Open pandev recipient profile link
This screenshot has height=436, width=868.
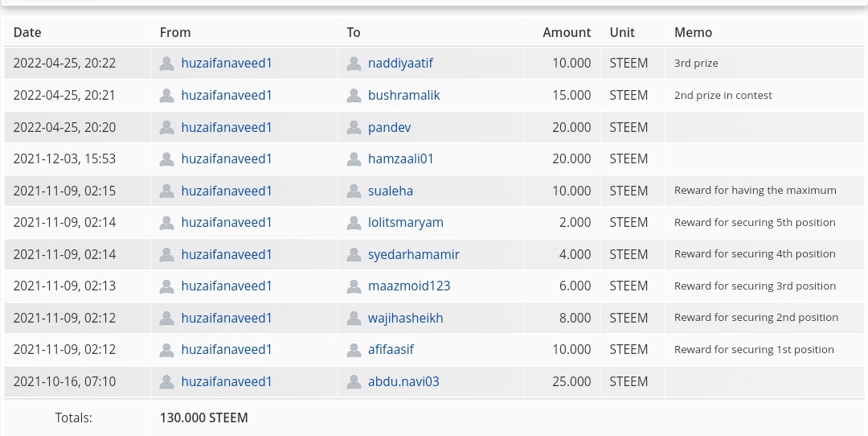pos(389,127)
